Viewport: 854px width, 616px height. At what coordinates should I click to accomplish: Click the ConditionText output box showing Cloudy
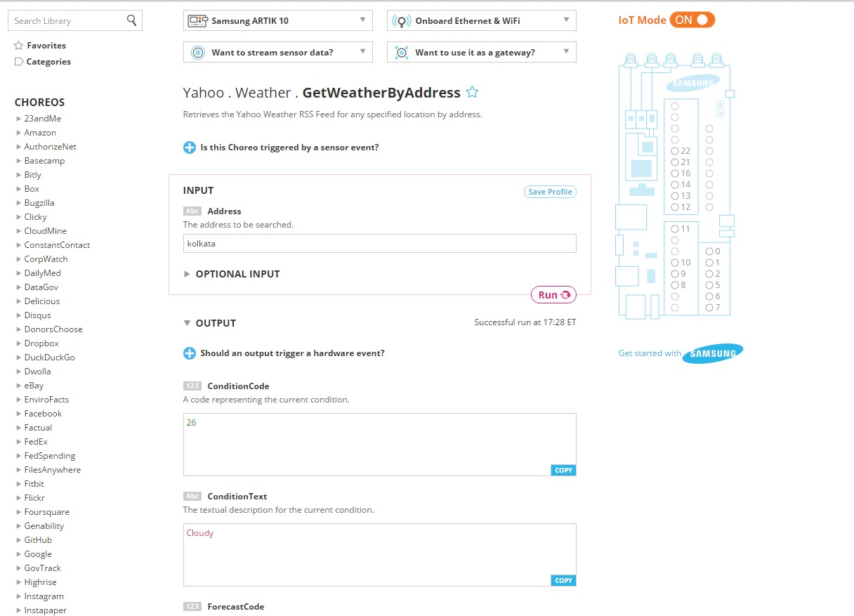point(379,555)
